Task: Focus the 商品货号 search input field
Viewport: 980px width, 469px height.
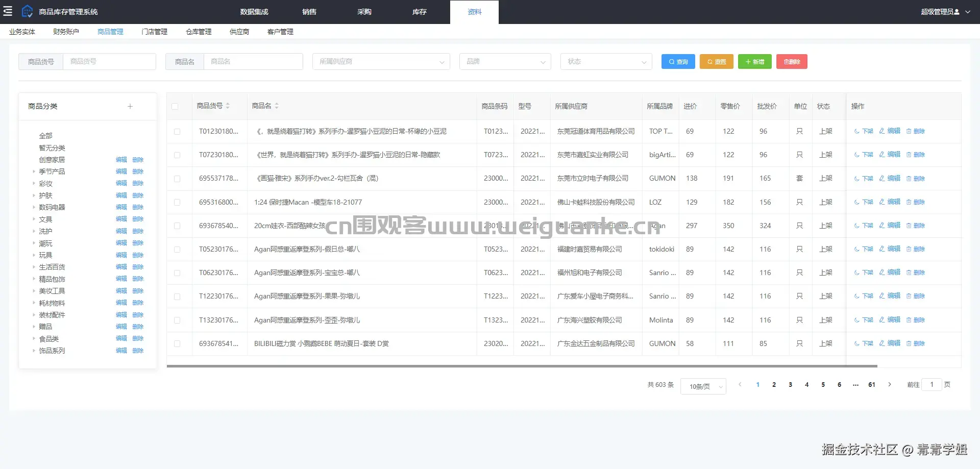Action: point(109,62)
